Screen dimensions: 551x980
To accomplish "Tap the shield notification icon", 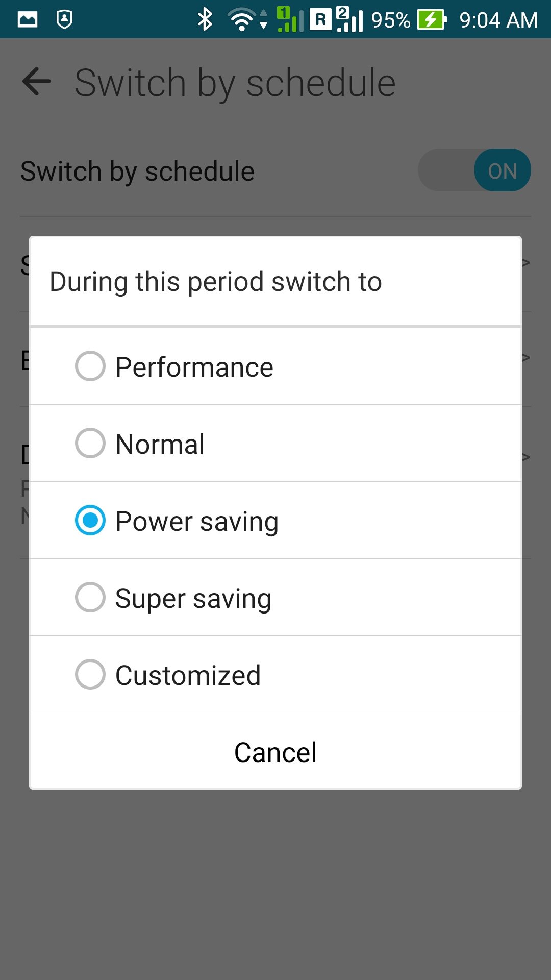I will pos(64,20).
